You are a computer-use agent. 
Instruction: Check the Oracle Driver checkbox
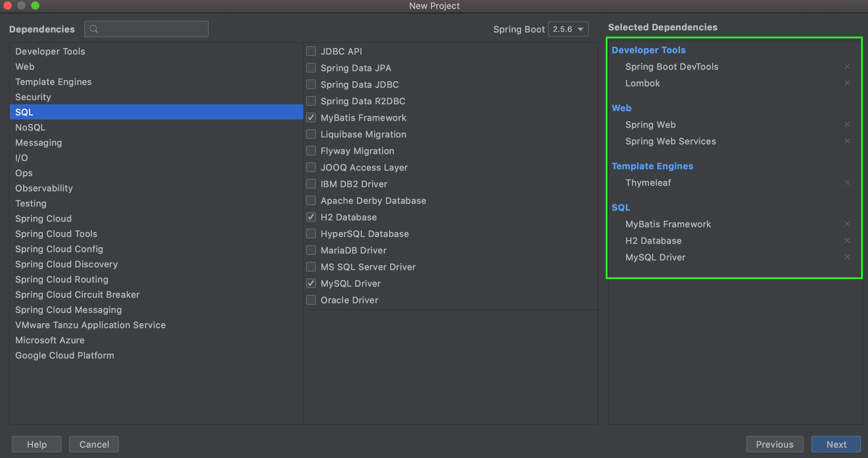point(311,300)
